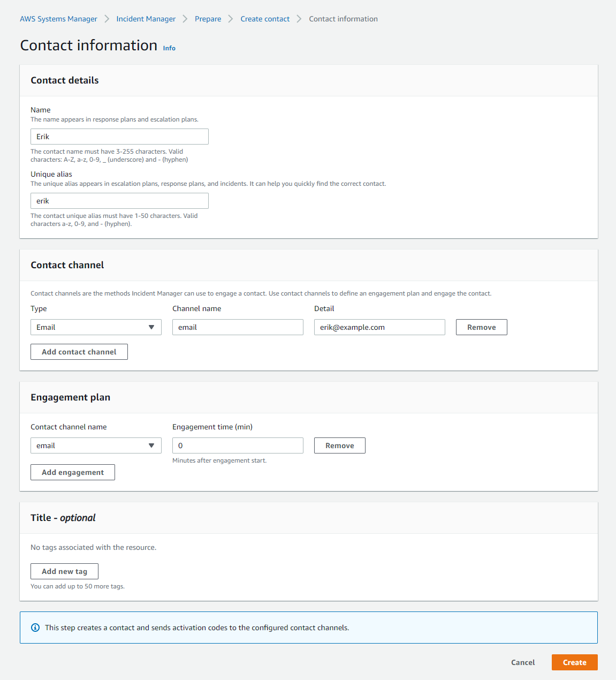Image resolution: width=616 pixels, height=680 pixels.
Task: Remove the engagement plan entry
Action: click(x=339, y=445)
